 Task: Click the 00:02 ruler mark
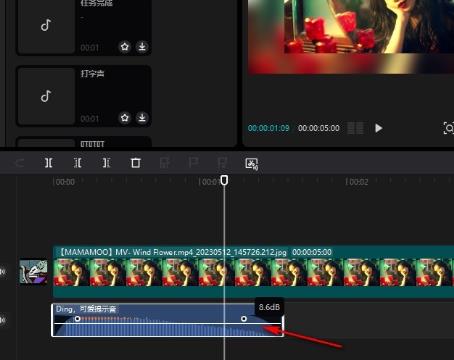pos(357,182)
